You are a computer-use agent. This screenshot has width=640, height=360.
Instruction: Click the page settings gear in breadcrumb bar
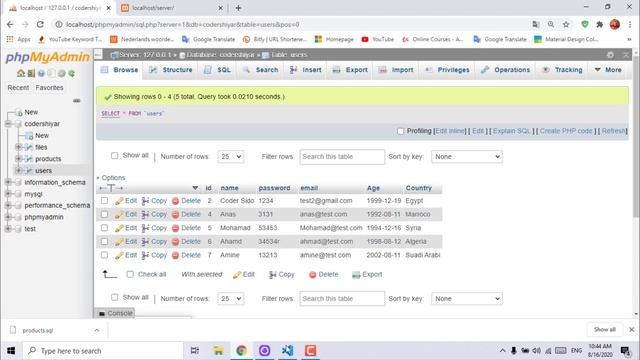[610, 55]
